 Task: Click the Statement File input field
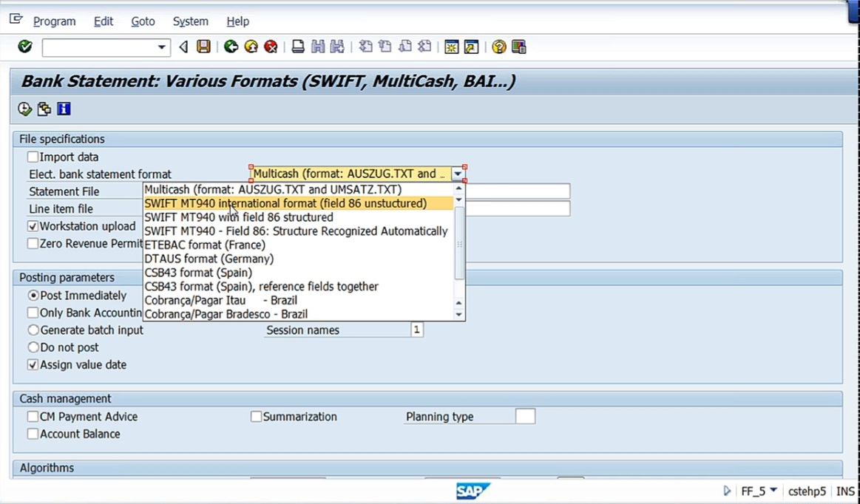pyautogui.click(x=517, y=191)
